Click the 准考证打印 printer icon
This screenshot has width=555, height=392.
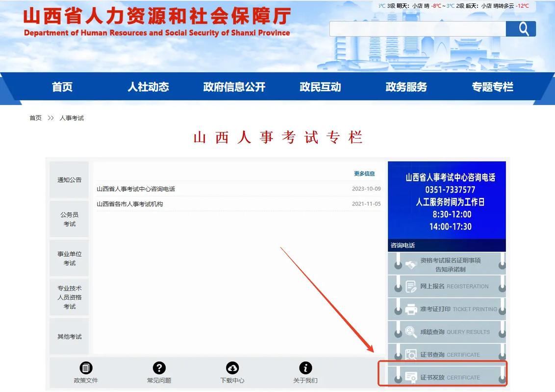pos(410,309)
